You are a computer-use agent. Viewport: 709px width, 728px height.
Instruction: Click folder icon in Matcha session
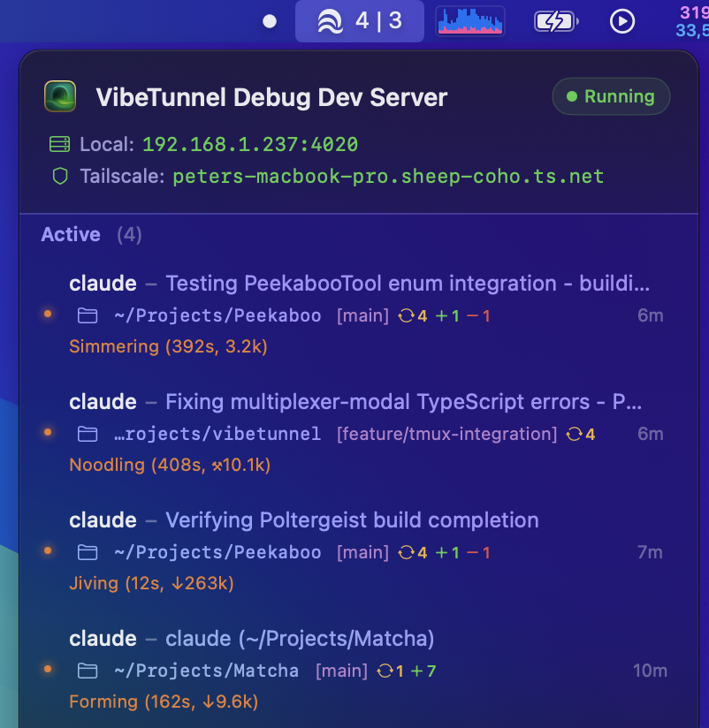coord(88,671)
